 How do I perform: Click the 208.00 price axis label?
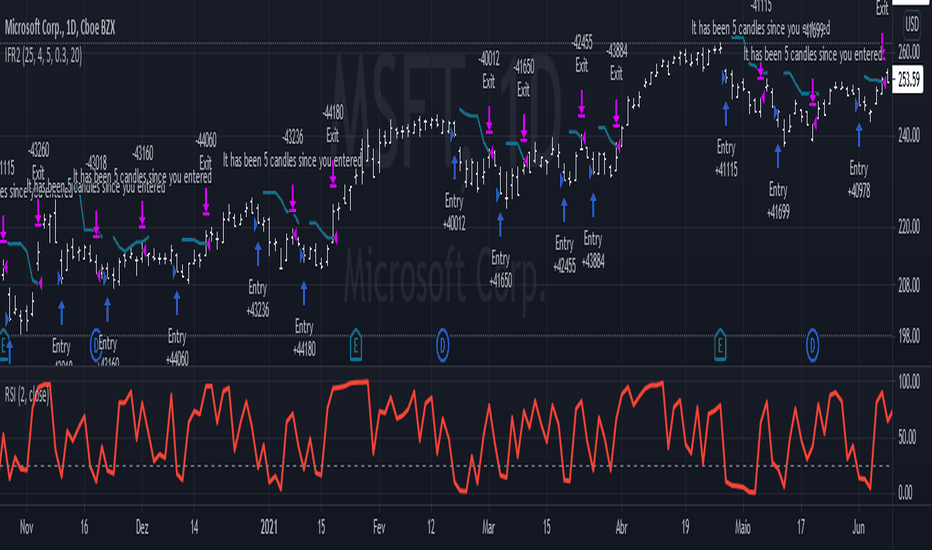909,285
